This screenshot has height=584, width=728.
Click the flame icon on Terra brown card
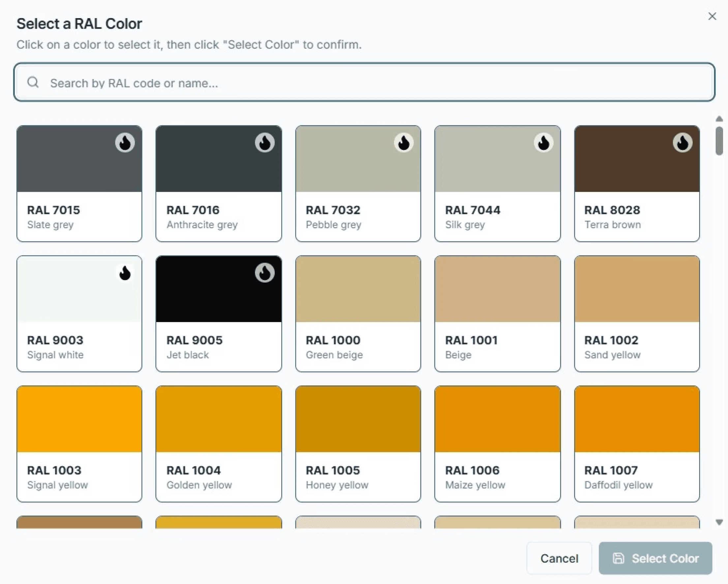[x=682, y=142]
